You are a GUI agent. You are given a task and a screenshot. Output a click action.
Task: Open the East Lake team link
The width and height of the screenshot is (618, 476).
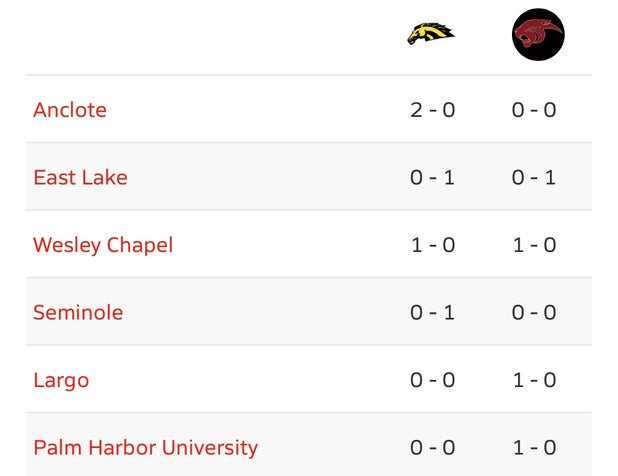pos(80,177)
